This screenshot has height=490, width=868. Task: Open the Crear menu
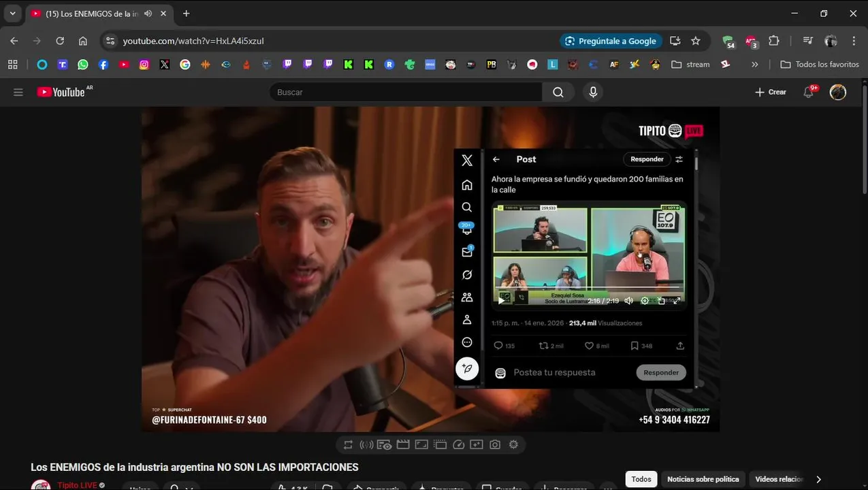point(771,92)
